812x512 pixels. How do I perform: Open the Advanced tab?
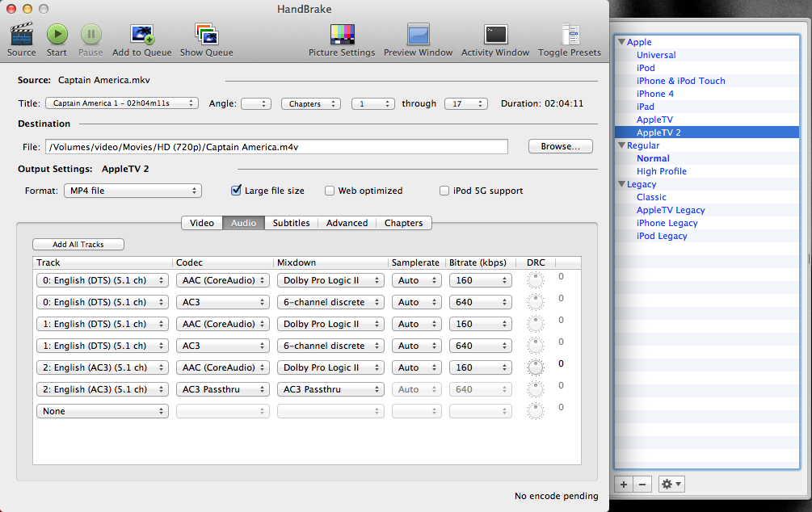347,223
